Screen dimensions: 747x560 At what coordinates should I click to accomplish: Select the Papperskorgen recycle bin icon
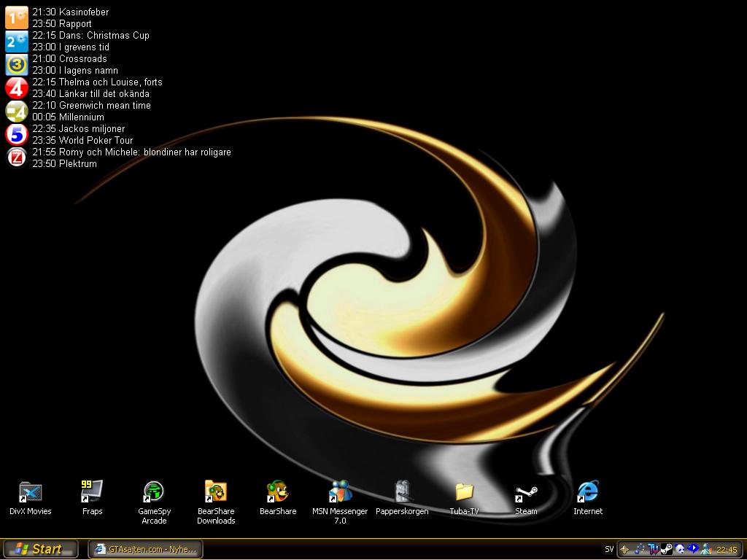click(402, 497)
